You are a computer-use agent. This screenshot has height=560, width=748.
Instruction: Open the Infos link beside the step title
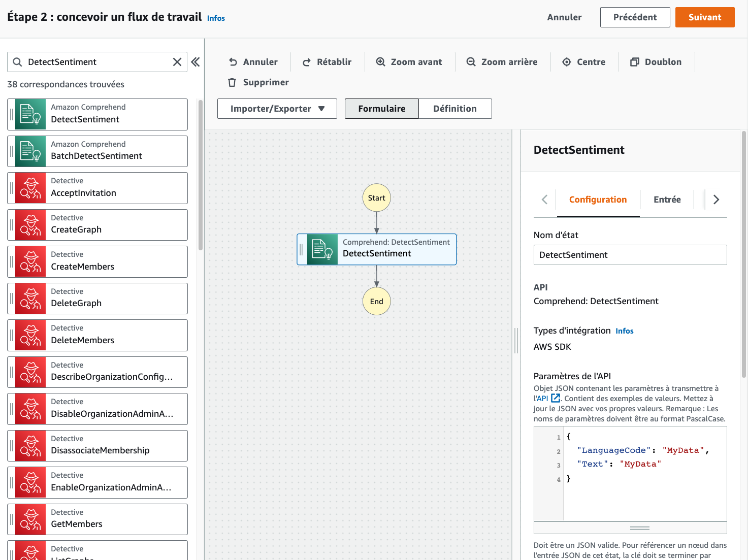[x=216, y=18]
